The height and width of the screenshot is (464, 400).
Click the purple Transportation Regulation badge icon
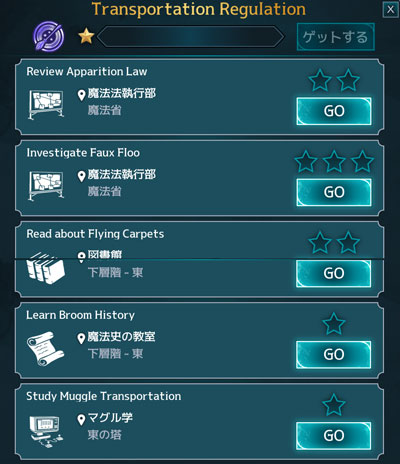tap(49, 36)
